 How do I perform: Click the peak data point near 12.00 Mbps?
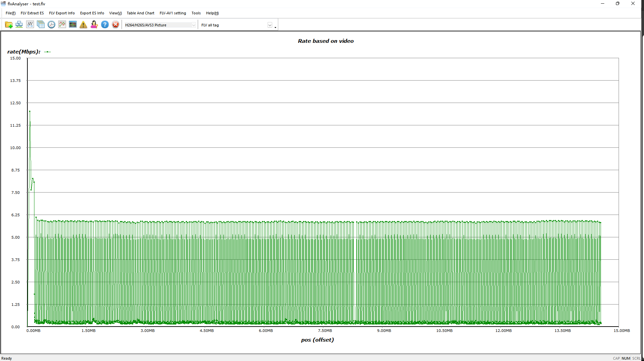click(x=30, y=111)
